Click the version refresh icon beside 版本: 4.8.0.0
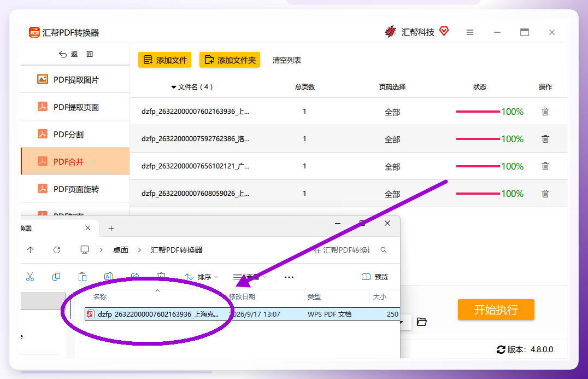Screen dimensions: 588x379 (501, 349)
